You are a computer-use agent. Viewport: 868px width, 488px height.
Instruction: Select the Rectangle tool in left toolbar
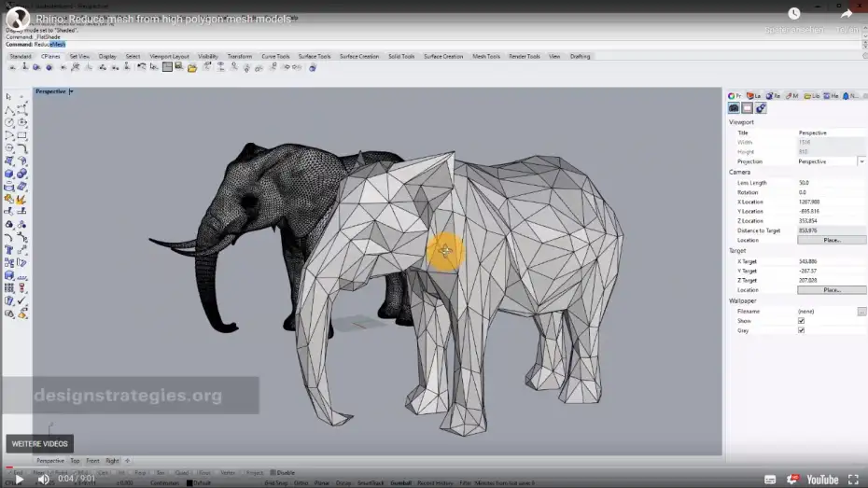pos(22,135)
